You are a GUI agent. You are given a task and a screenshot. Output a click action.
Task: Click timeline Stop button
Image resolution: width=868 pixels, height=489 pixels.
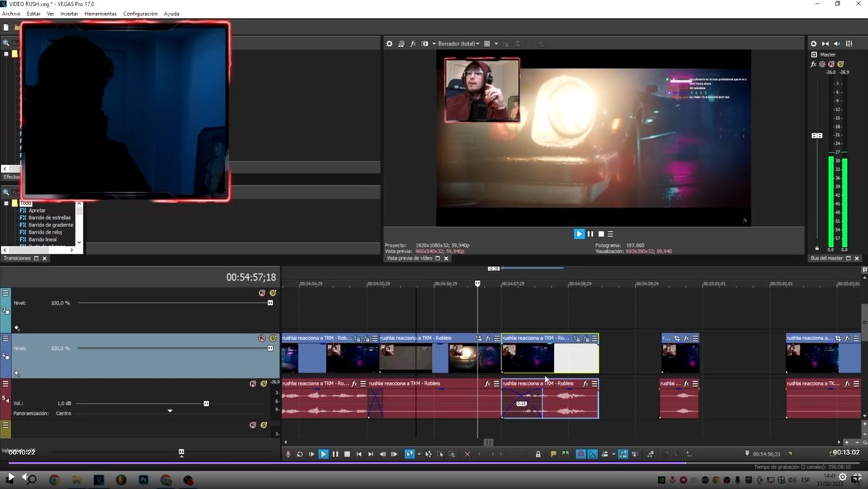pos(346,454)
